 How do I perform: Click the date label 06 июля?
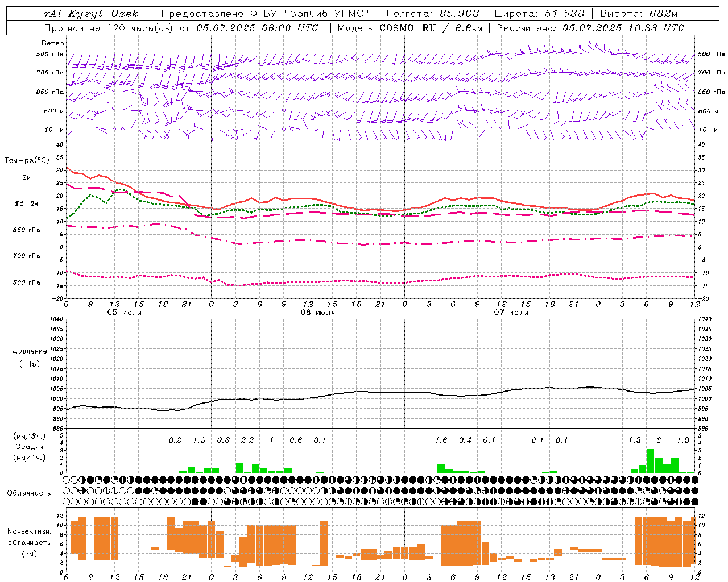point(318,313)
